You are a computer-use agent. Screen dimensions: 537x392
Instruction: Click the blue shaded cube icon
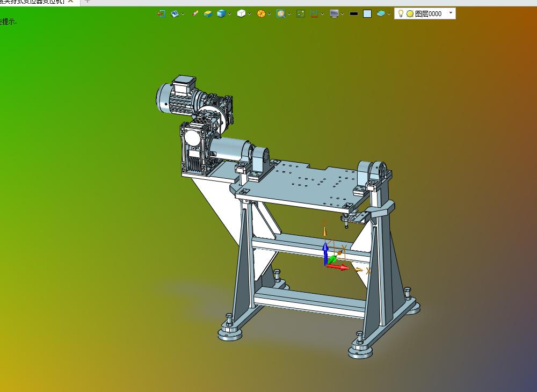[221, 14]
